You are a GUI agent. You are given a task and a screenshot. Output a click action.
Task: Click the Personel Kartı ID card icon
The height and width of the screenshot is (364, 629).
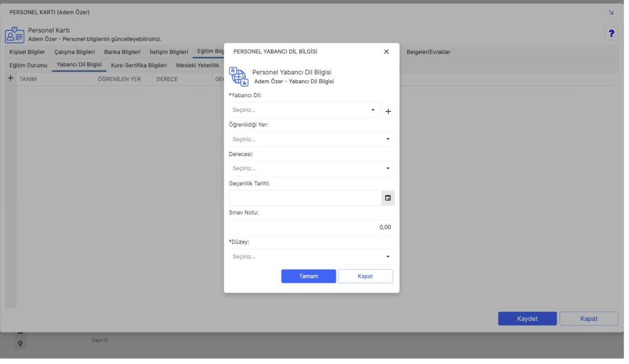[14, 35]
